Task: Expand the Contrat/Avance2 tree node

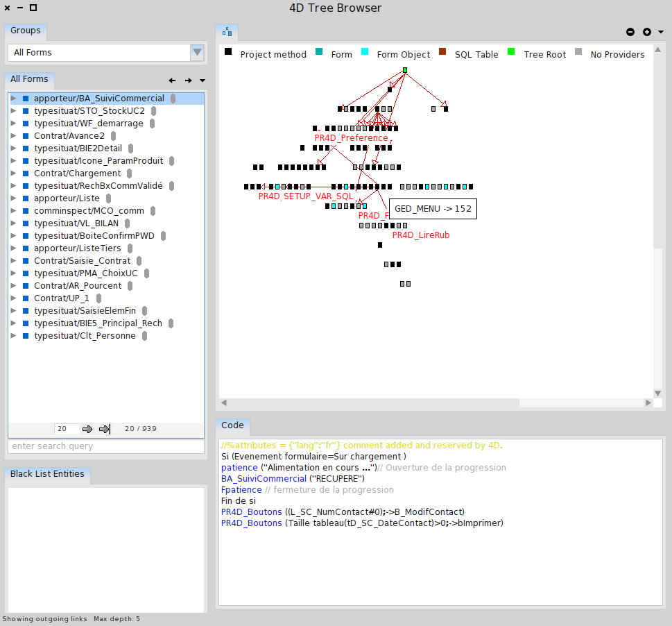Action: [13, 136]
